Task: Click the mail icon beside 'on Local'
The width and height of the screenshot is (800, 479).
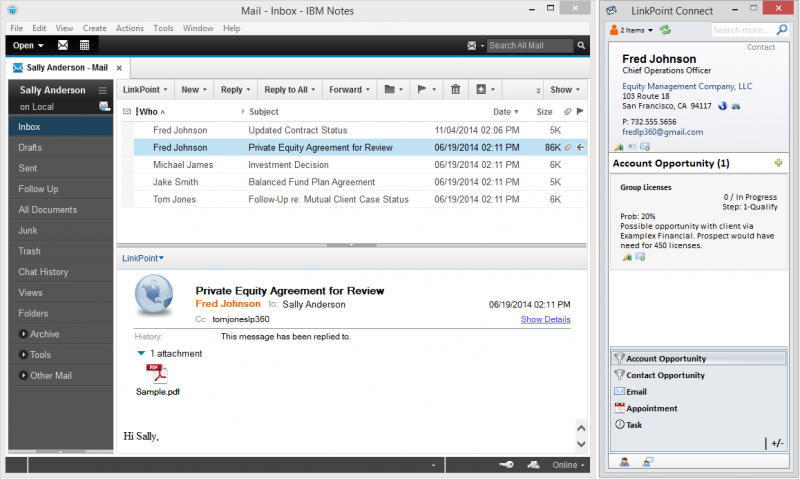Action: click(x=104, y=106)
